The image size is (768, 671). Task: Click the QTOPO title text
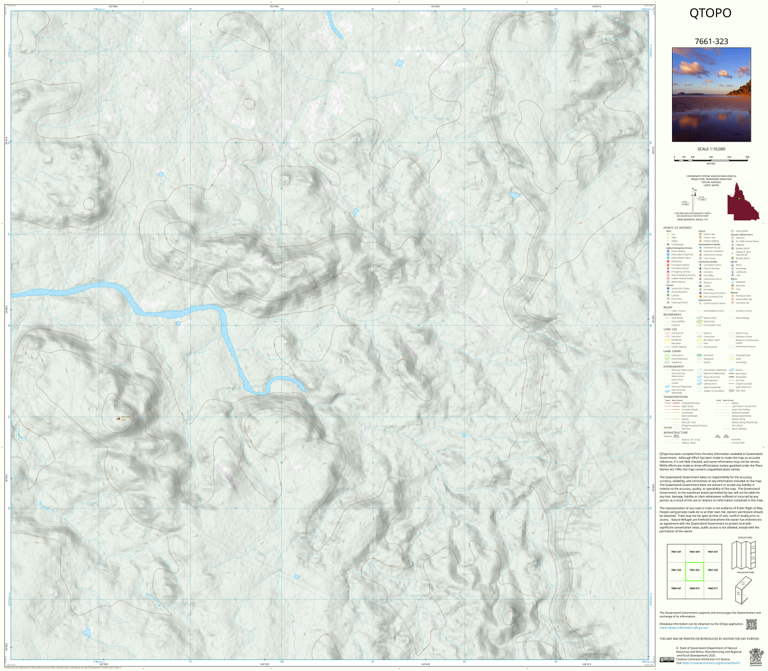(x=710, y=13)
